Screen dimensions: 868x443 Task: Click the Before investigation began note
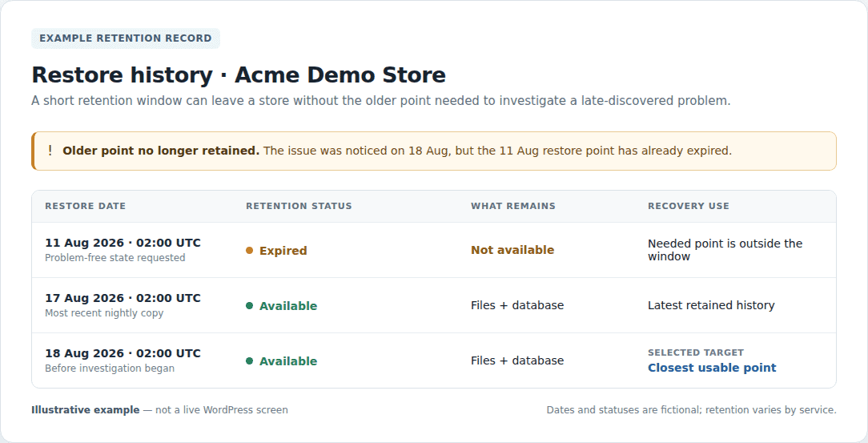click(110, 368)
